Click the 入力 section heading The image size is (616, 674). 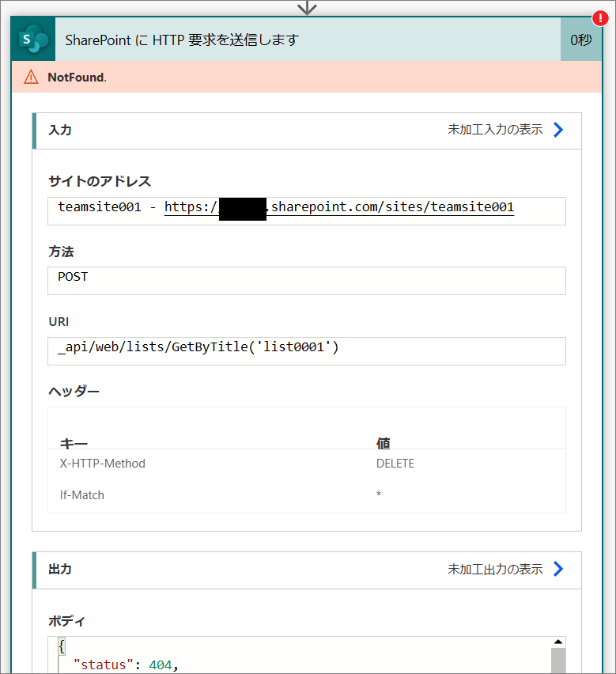click(x=60, y=130)
